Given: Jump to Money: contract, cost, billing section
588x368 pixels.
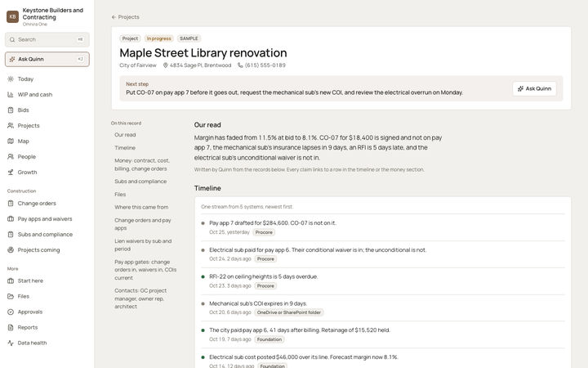Looking at the screenshot, I should coord(142,164).
